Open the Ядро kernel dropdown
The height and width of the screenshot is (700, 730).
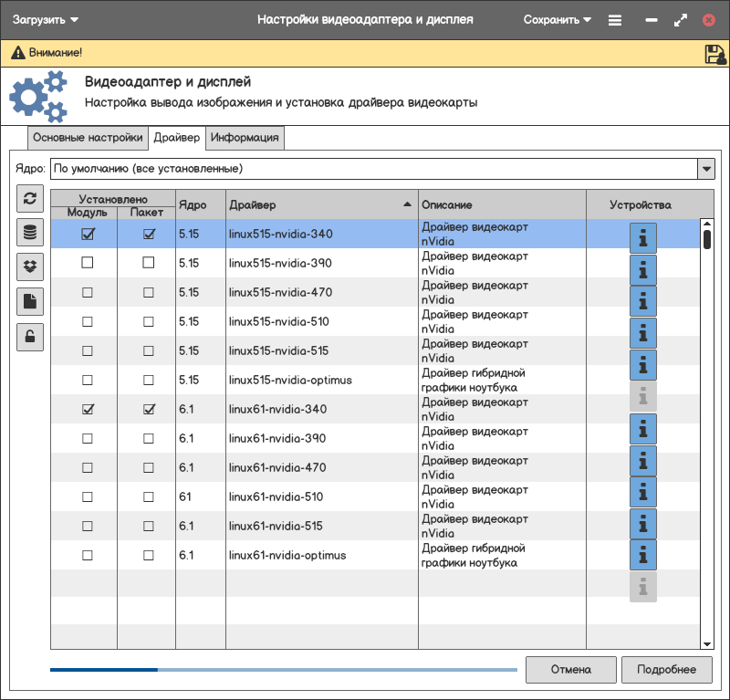(705, 169)
